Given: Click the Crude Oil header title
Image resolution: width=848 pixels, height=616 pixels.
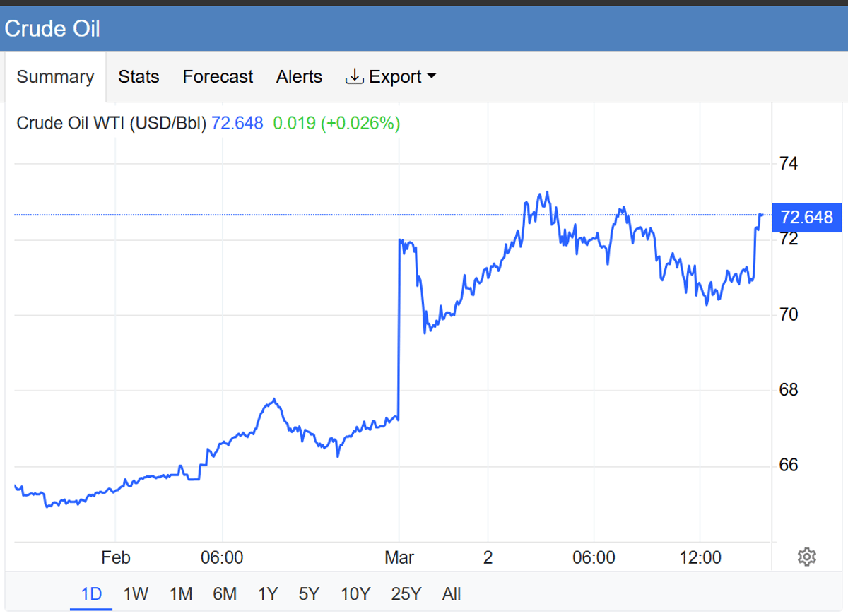Looking at the screenshot, I should coord(52,29).
